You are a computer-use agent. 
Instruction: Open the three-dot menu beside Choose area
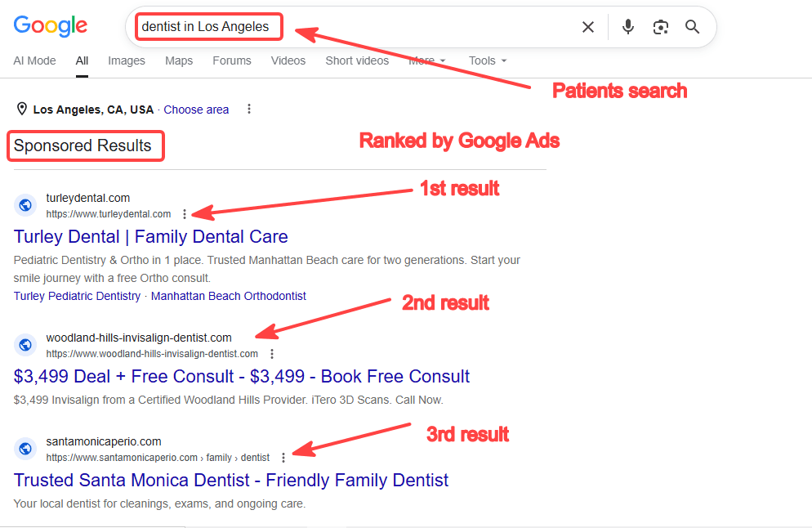[249, 109]
